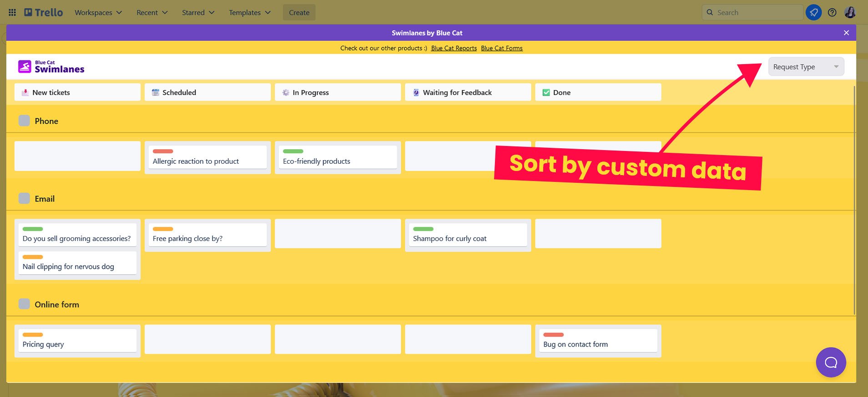Open the Shampoo for curly coat card
This screenshot has height=397, width=868.
tap(468, 235)
